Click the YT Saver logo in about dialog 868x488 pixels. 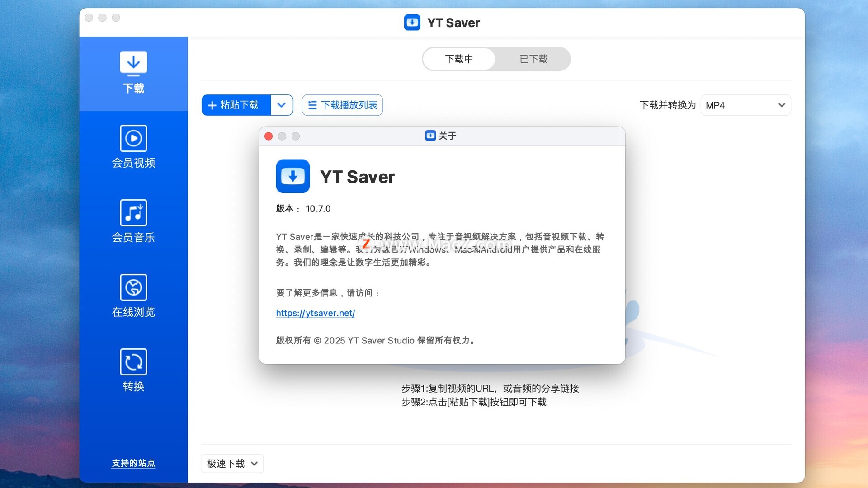[293, 176]
